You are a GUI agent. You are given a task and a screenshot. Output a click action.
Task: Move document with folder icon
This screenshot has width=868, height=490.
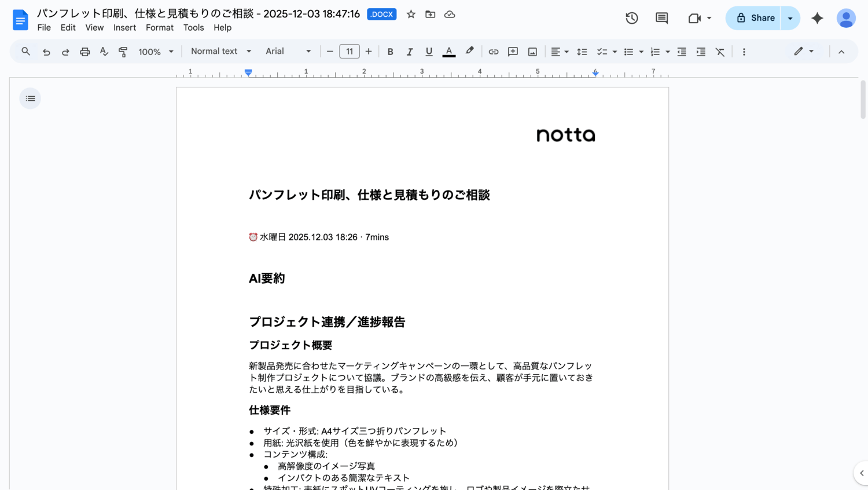[430, 14]
